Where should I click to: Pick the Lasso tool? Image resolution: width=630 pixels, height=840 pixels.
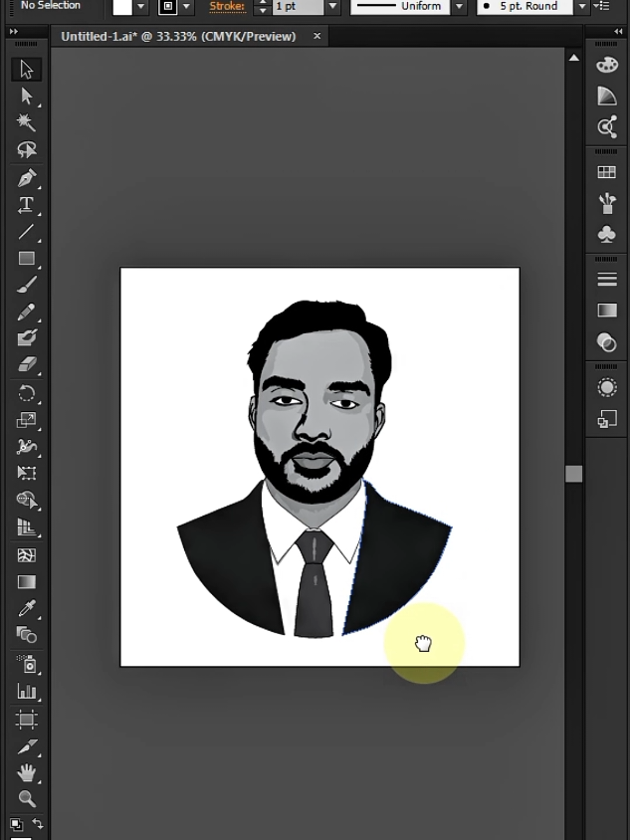tap(26, 149)
